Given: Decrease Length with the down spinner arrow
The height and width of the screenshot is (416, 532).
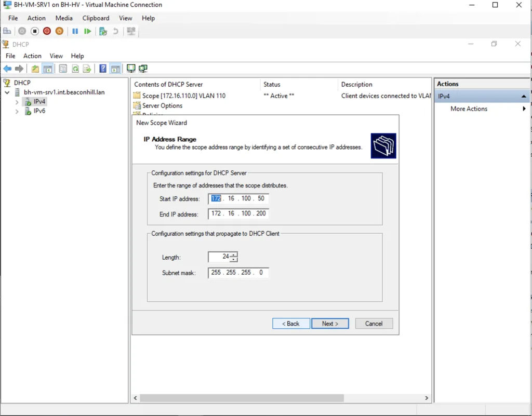Looking at the screenshot, I should [234, 259].
